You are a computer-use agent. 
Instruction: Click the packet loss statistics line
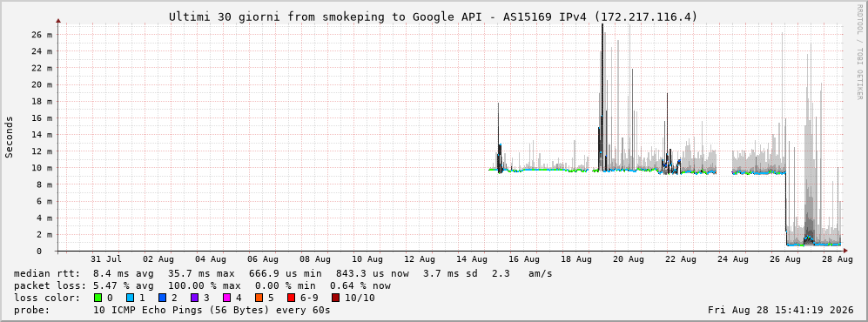point(202,286)
